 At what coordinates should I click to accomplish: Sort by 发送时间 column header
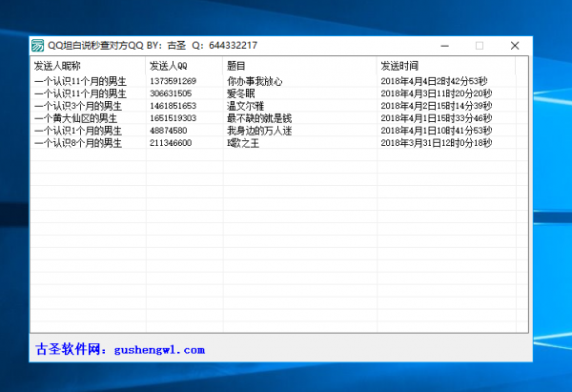click(446, 66)
